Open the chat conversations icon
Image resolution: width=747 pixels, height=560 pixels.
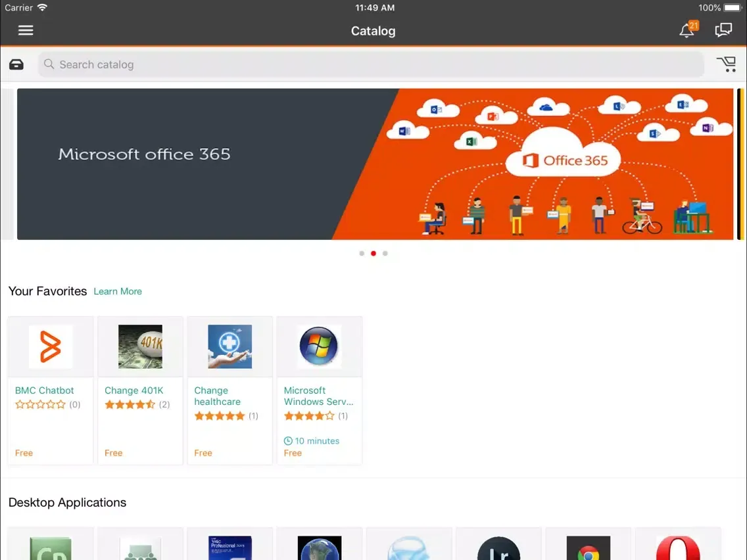(723, 30)
